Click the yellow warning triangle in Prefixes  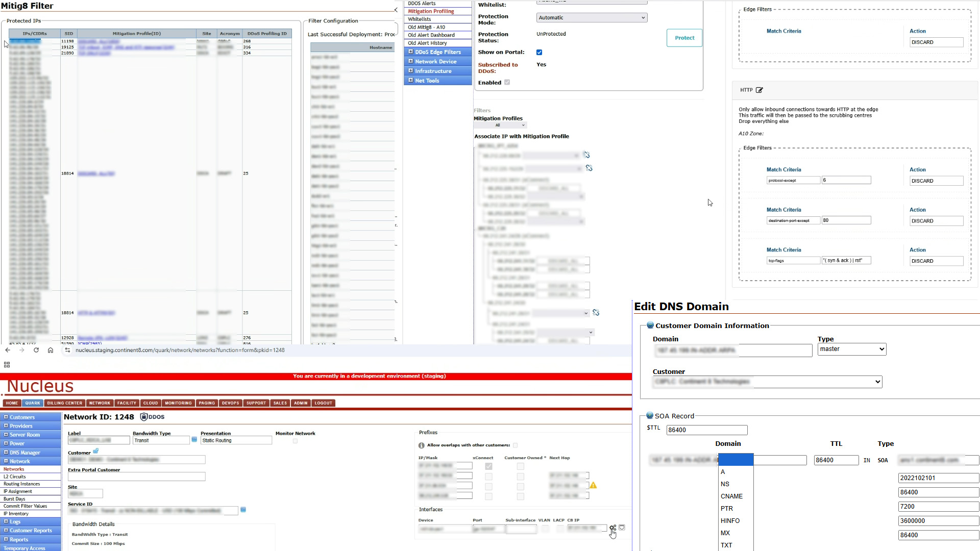pyautogui.click(x=593, y=485)
